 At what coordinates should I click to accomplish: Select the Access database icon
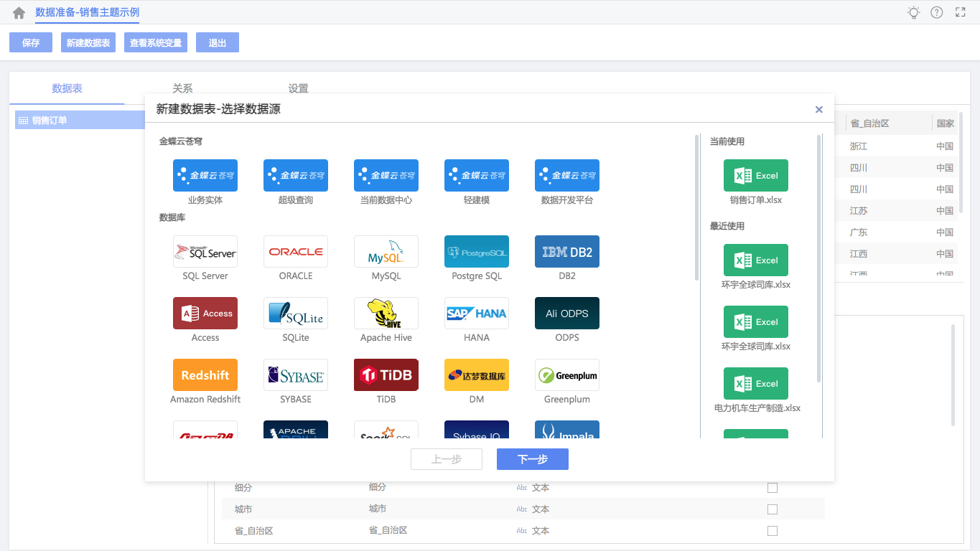[205, 314]
